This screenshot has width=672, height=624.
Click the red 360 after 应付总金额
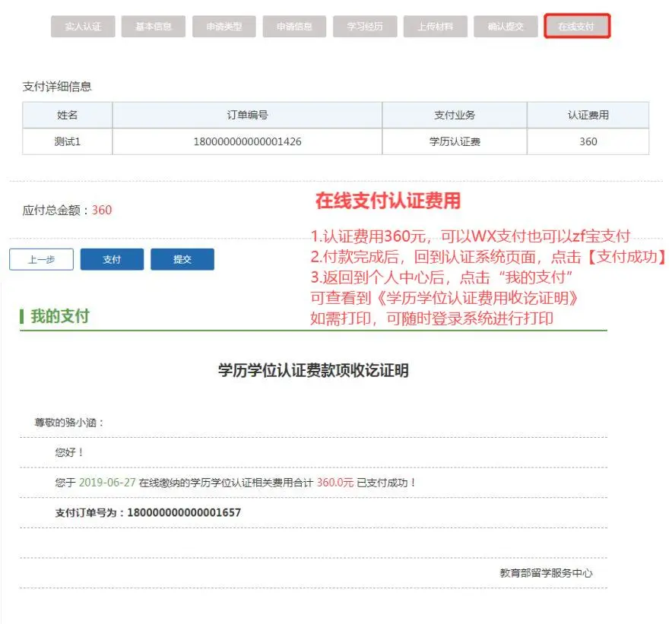click(102, 210)
